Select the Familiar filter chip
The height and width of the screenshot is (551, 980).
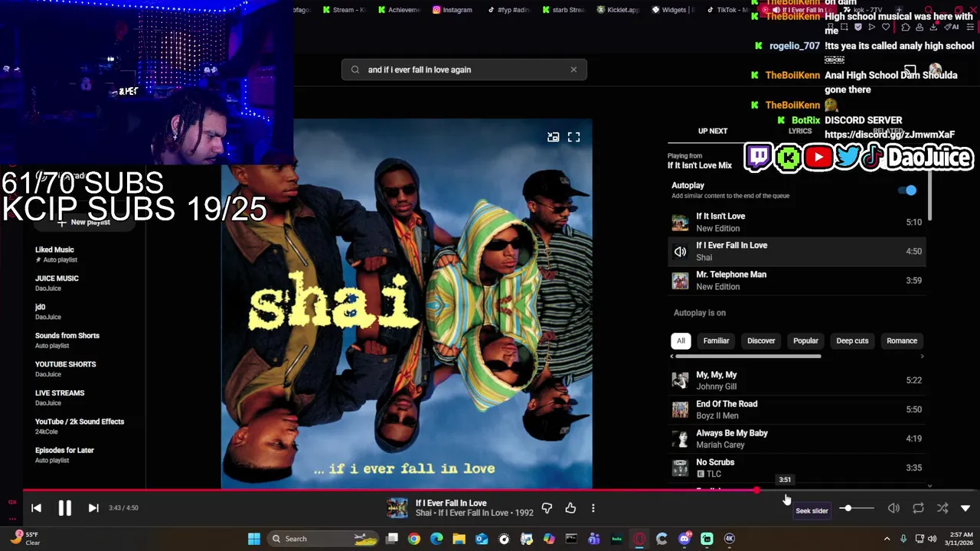point(717,341)
